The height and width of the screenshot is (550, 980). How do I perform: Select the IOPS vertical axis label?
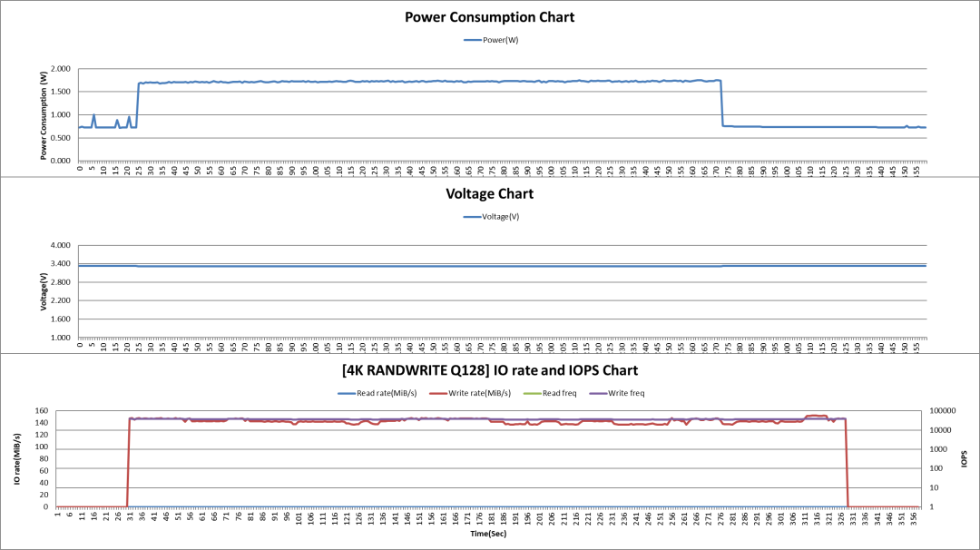pos(965,458)
